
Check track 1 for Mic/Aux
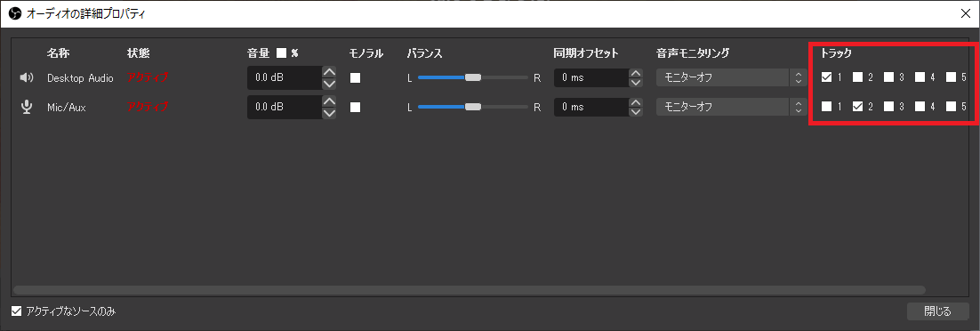pos(826,107)
